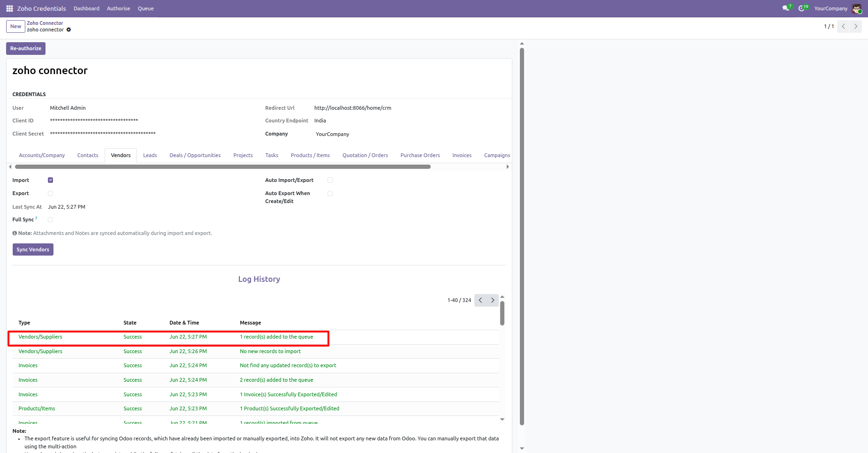Click the Date & Time column header
This screenshot has width=868, height=453.
coord(184,323)
